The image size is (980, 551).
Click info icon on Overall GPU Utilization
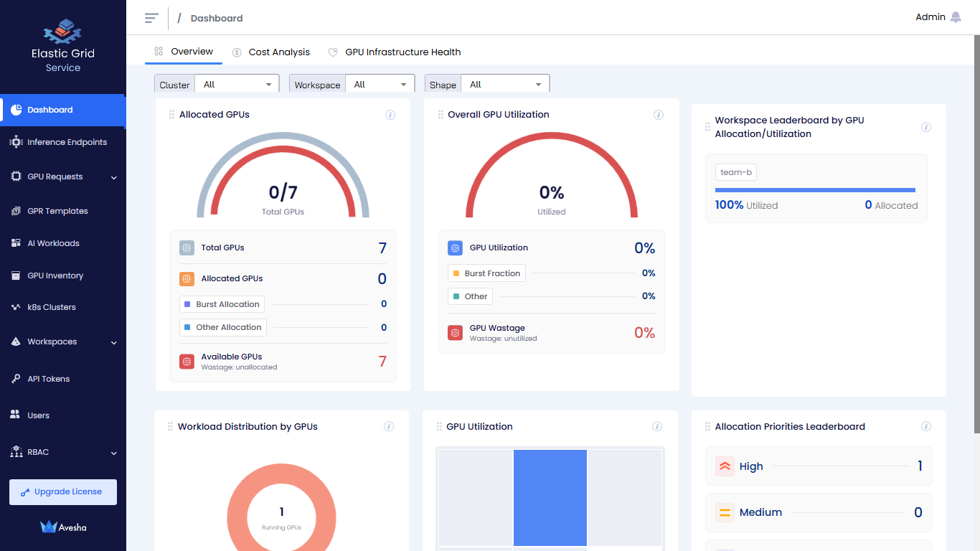(659, 115)
